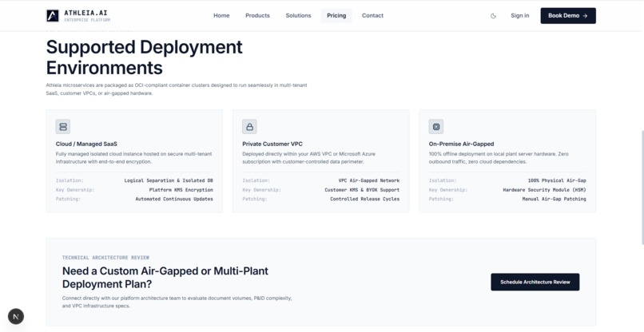644x332 pixels.
Task: Click the On-Premise Air-Gapped chip icon
Action: [x=436, y=127]
